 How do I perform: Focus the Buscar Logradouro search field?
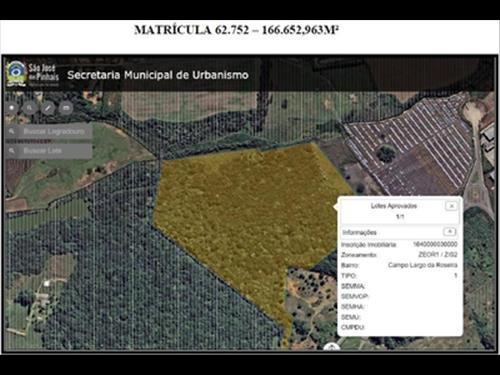click(x=49, y=131)
